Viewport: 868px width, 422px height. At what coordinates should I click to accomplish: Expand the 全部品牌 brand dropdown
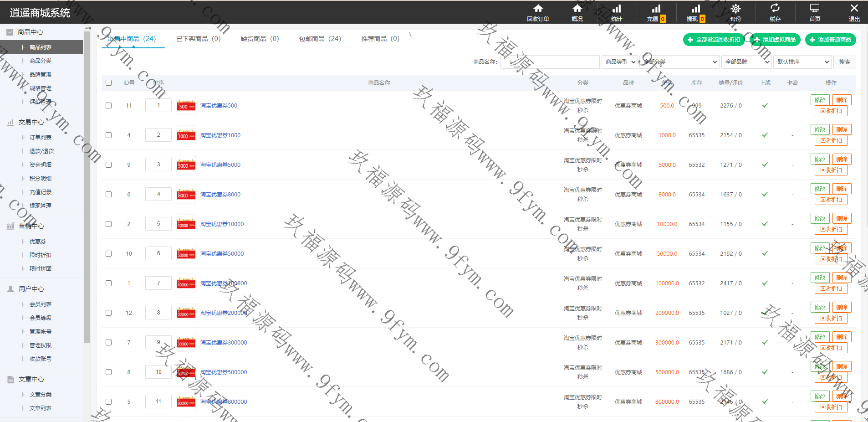(745, 62)
